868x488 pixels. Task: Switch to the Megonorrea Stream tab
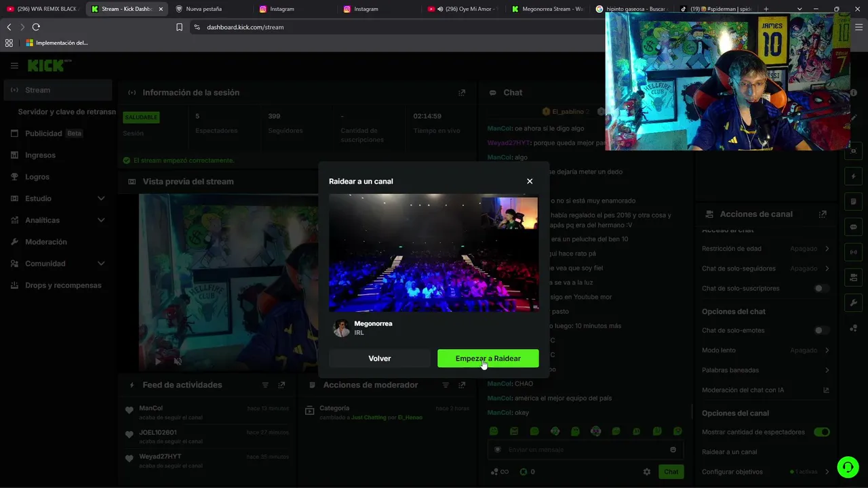tap(548, 9)
